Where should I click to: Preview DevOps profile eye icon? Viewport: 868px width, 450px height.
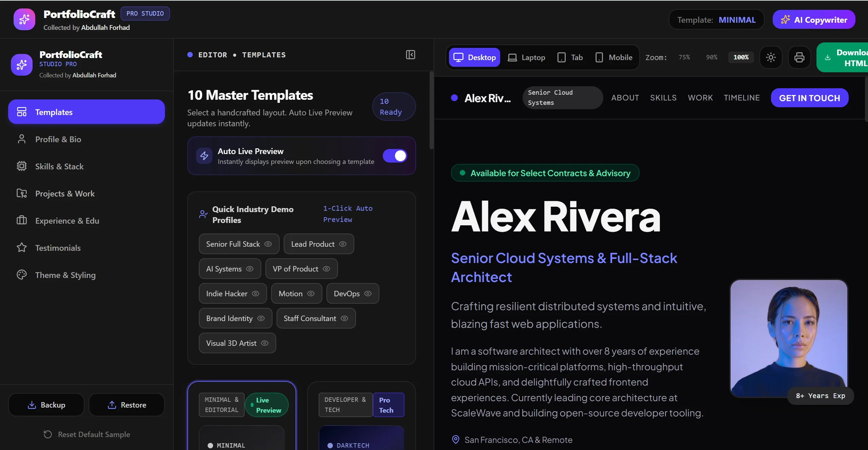[368, 294]
